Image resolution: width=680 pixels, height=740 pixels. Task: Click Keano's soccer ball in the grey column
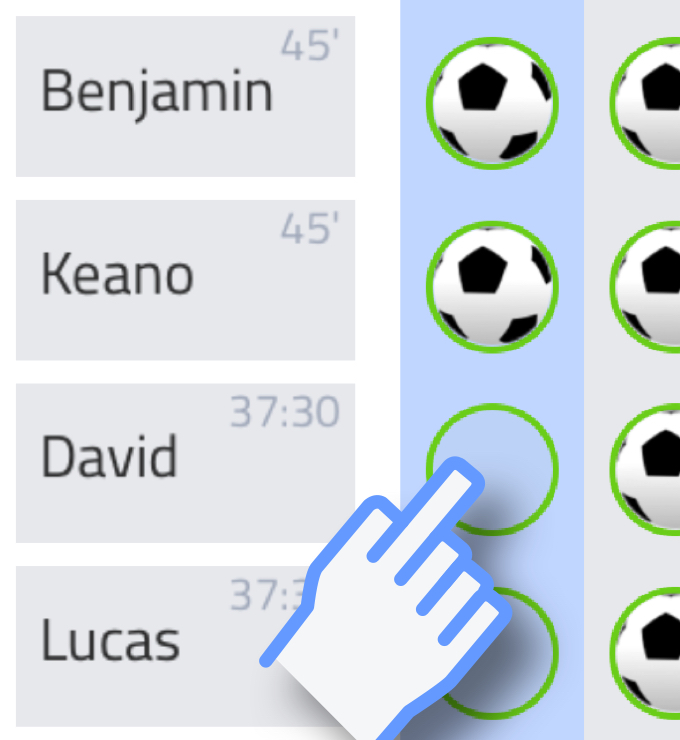coord(645,286)
